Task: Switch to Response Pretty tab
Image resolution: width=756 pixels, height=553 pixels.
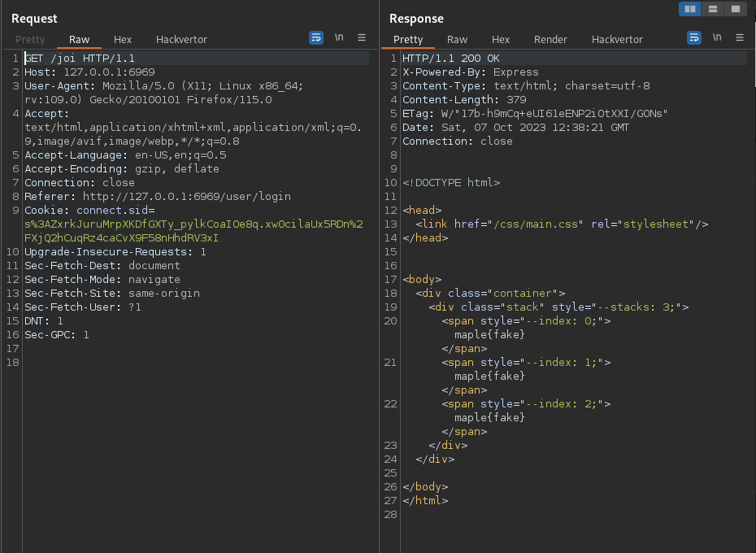Action: 408,40
